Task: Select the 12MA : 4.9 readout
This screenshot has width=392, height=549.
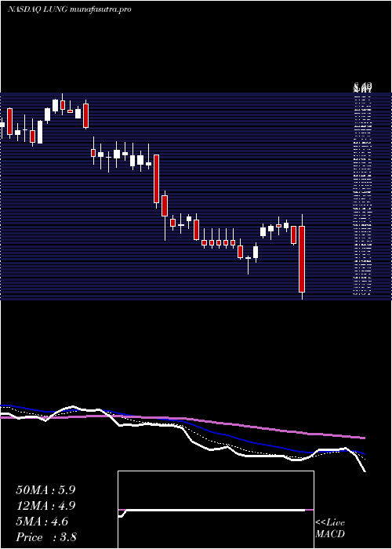Action: click(45, 506)
